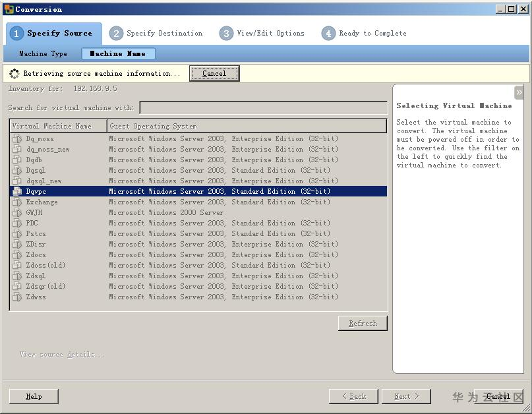Viewport: 532px width, 414px height.
Task: Select the Zdocs name text
Action: [36, 254]
